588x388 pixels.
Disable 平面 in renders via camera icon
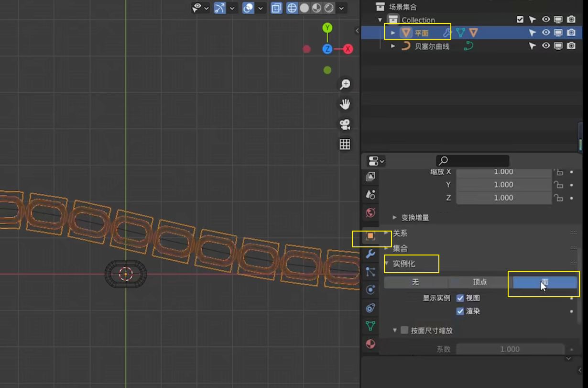[571, 33]
